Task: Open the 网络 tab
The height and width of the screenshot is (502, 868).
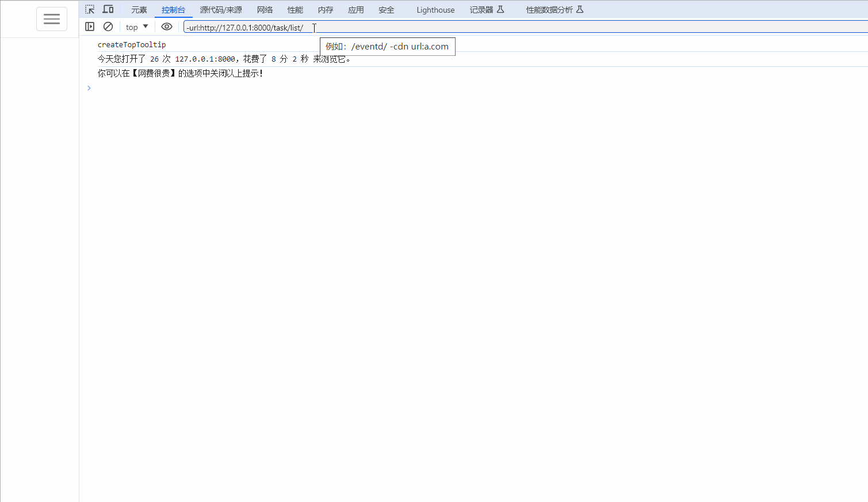Action: click(265, 10)
